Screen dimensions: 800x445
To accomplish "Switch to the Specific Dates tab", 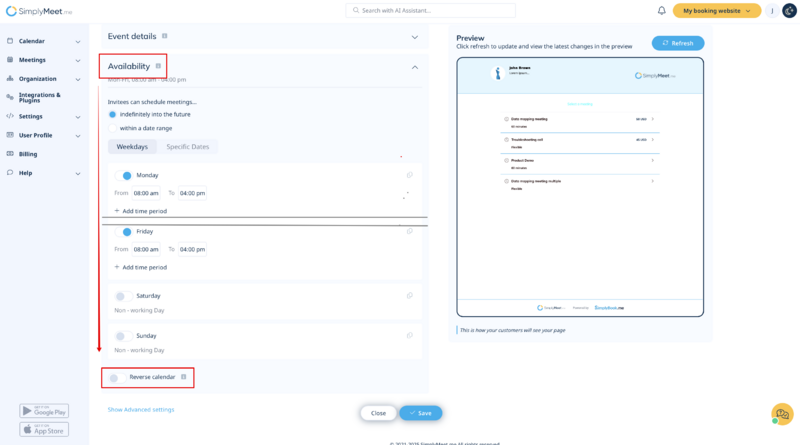I will pyautogui.click(x=188, y=147).
